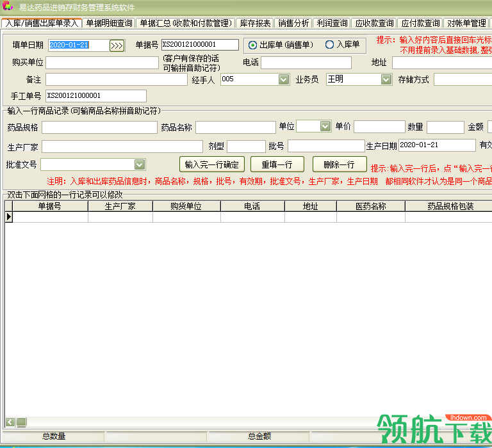The image size is (492, 448).
Task: Click 输入完一行确定 button
Action: [x=212, y=164]
